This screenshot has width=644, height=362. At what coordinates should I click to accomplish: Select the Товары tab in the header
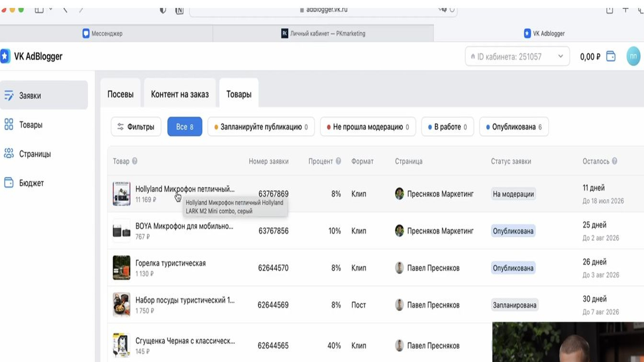[x=239, y=94]
